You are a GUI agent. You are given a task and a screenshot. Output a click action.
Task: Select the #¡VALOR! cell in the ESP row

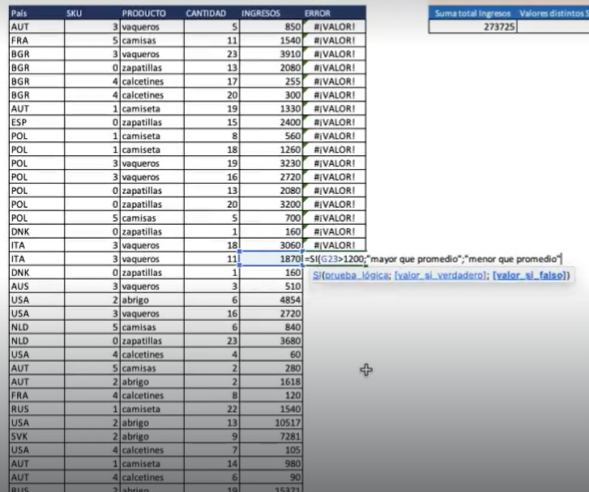(x=334, y=122)
